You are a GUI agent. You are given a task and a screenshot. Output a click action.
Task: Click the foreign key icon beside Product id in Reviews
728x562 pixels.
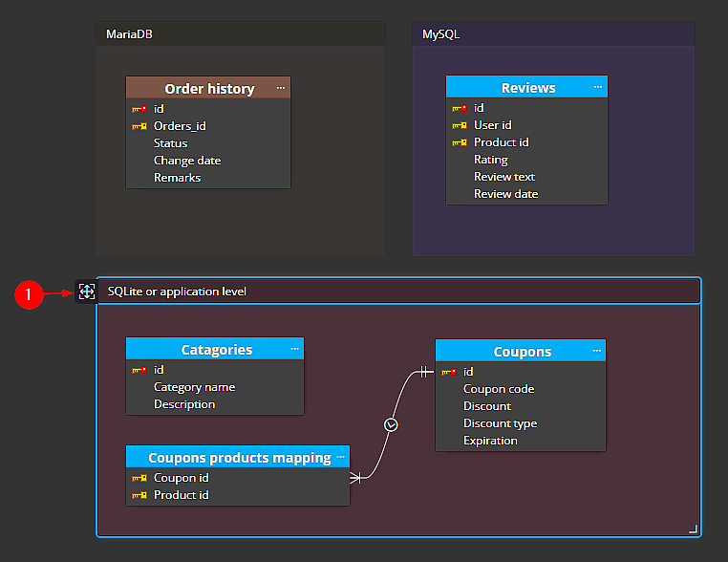coord(460,142)
